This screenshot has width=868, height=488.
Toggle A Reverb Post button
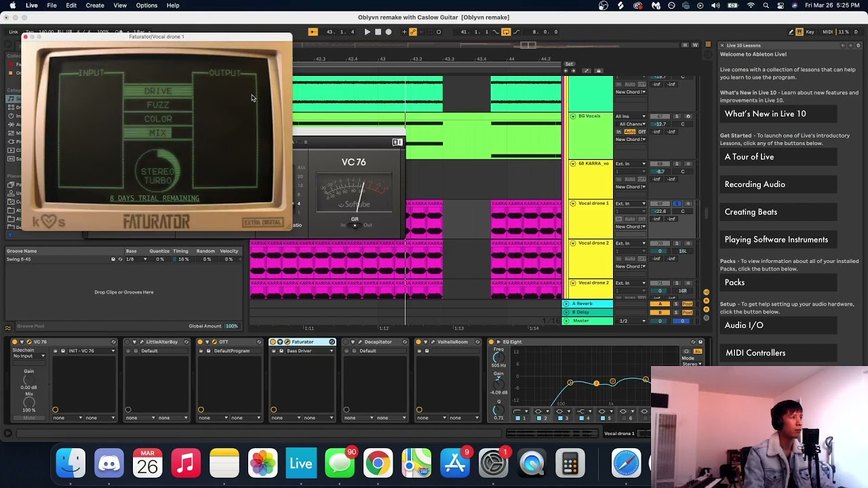(688, 304)
